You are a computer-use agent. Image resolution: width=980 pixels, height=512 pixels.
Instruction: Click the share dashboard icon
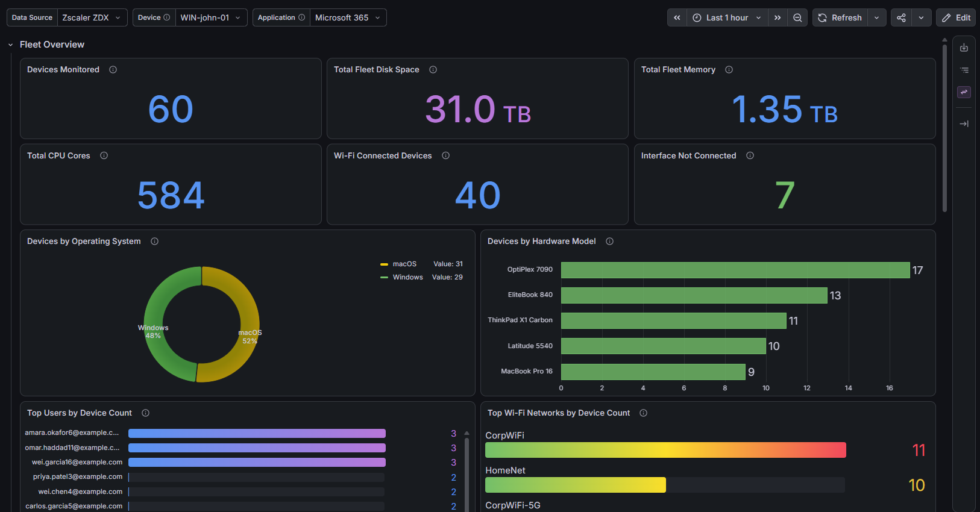[x=901, y=17]
